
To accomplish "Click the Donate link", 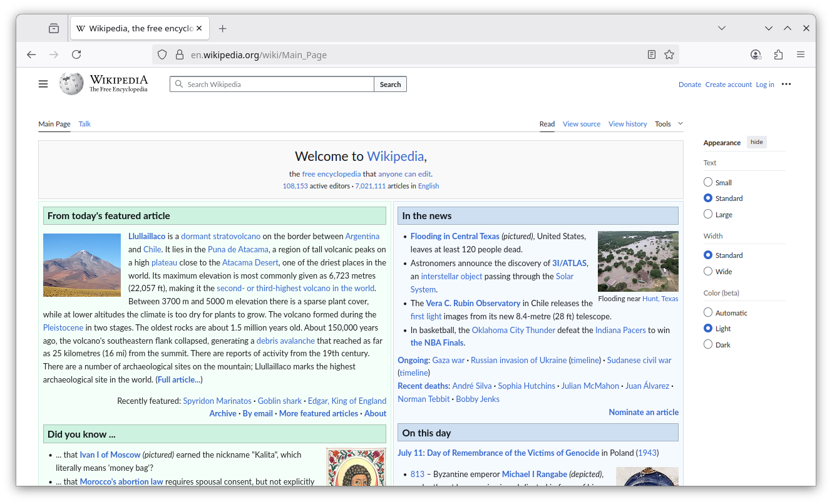I will pos(690,85).
